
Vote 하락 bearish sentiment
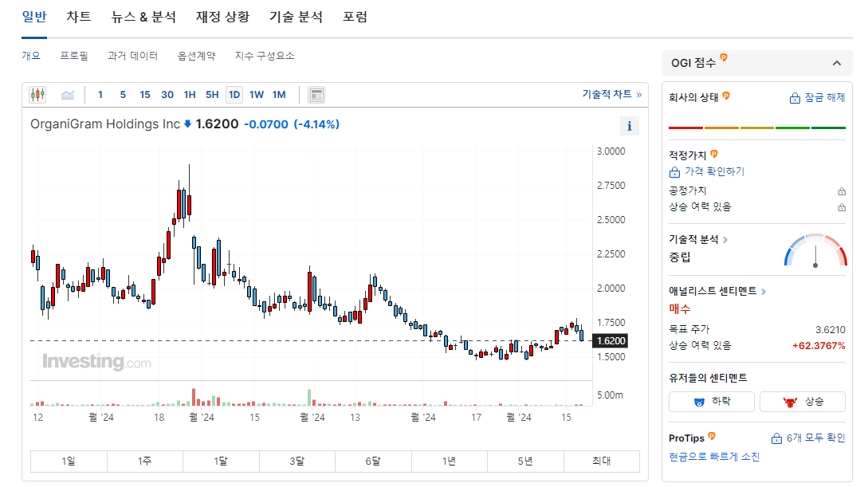711,402
